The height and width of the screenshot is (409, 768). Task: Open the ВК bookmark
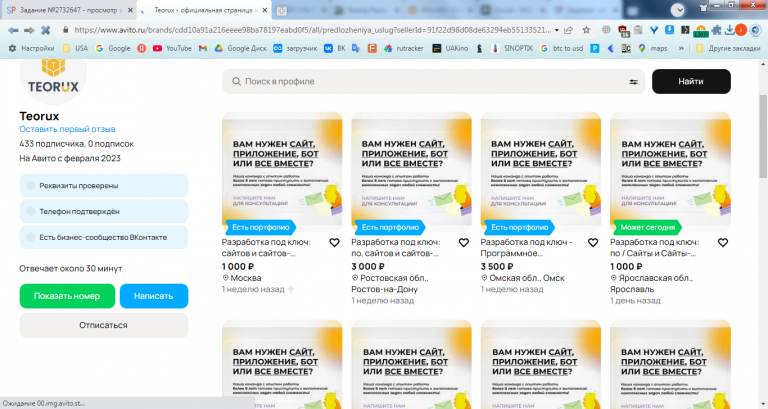pos(335,48)
